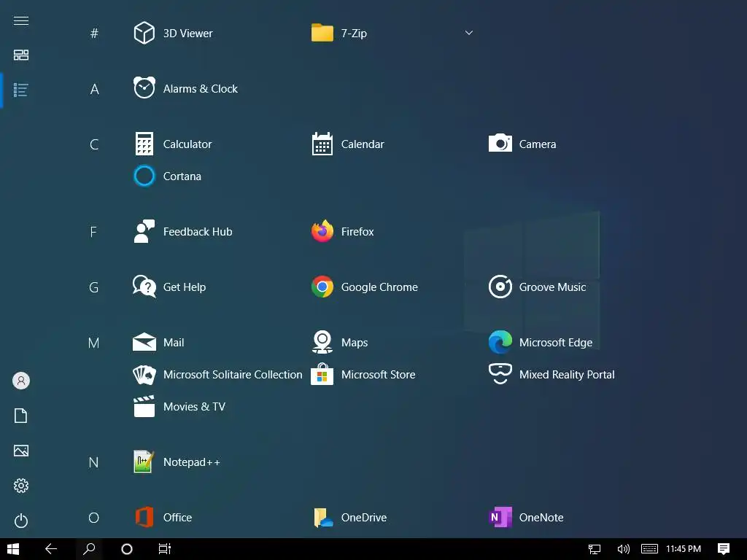Launch Microsoft Store
Image resolution: width=747 pixels, height=560 pixels.
click(363, 375)
